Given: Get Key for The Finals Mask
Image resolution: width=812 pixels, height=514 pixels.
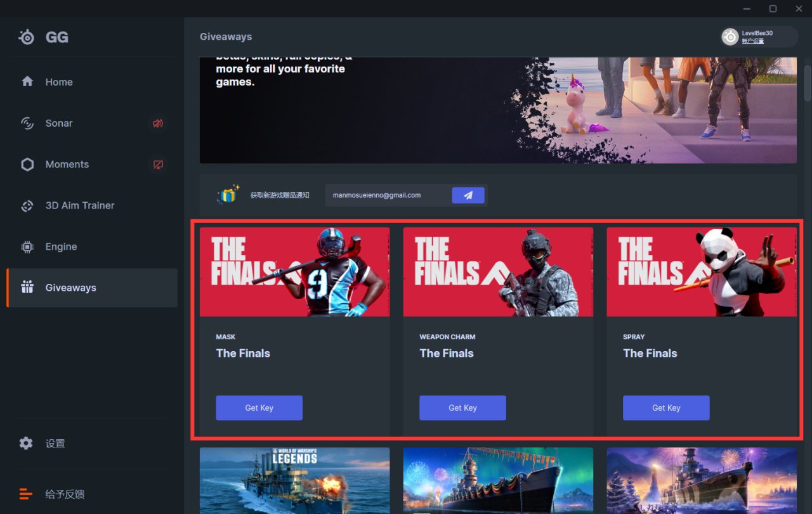Looking at the screenshot, I should 259,408.
